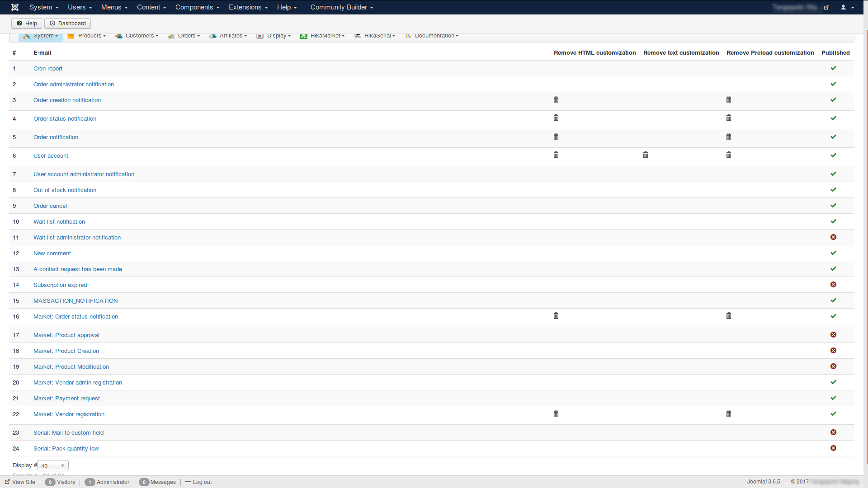Image resolution: width=868 pixels, height=488 pixels.
Task: Delete HTML customization for Market: Vendor registration
Action: [556, 413]
